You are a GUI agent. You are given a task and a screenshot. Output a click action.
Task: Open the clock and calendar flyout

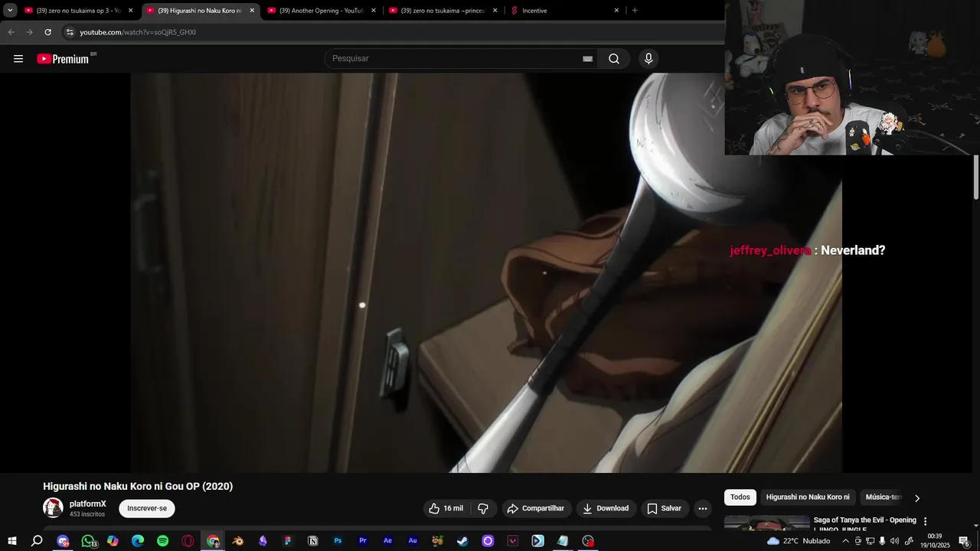click(x=934, y=541)
